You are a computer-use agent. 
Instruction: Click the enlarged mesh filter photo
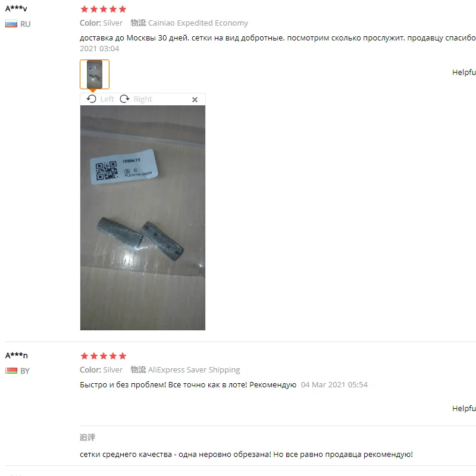[143, 218]
